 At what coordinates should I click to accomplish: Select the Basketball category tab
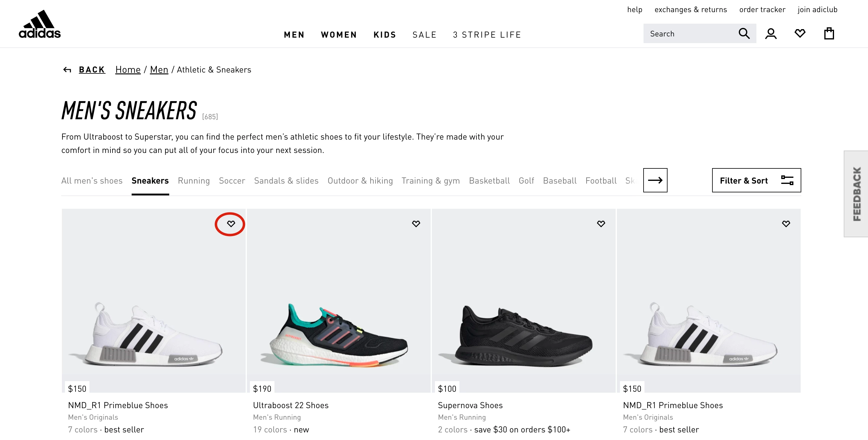[x=489, y=181]
